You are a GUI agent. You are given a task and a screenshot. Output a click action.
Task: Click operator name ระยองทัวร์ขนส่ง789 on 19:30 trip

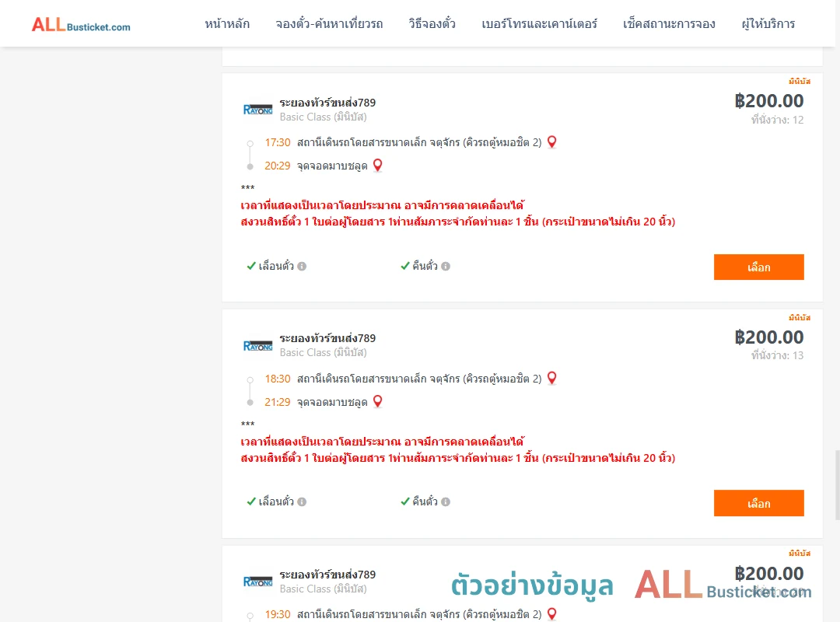click(x=327, y=575)
